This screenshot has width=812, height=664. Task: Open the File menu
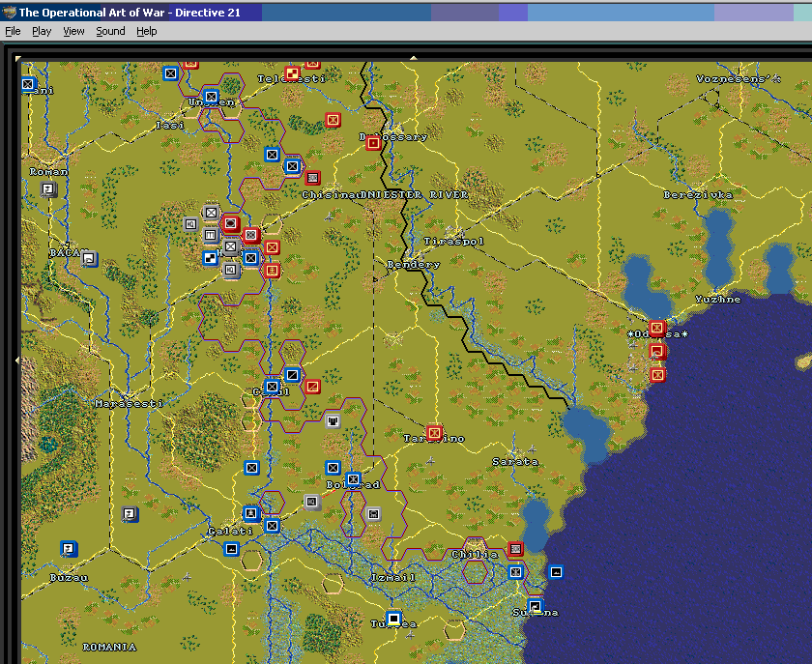13,31
